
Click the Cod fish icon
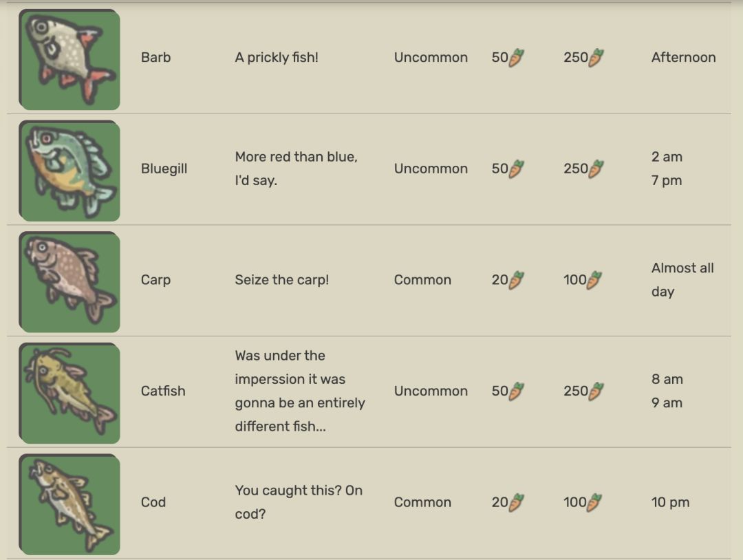click(69, 504)
